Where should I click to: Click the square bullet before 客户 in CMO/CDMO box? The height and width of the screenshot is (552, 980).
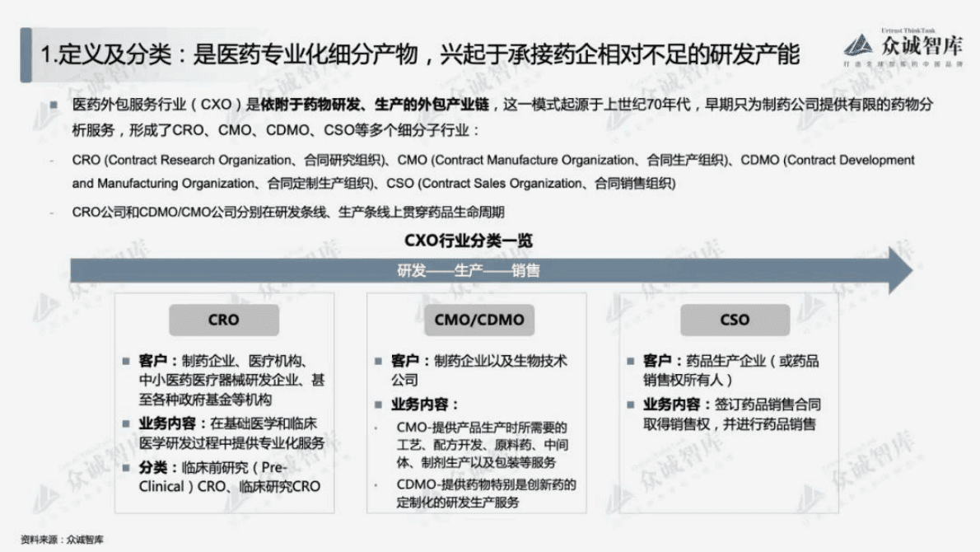(x=379, y=360)
